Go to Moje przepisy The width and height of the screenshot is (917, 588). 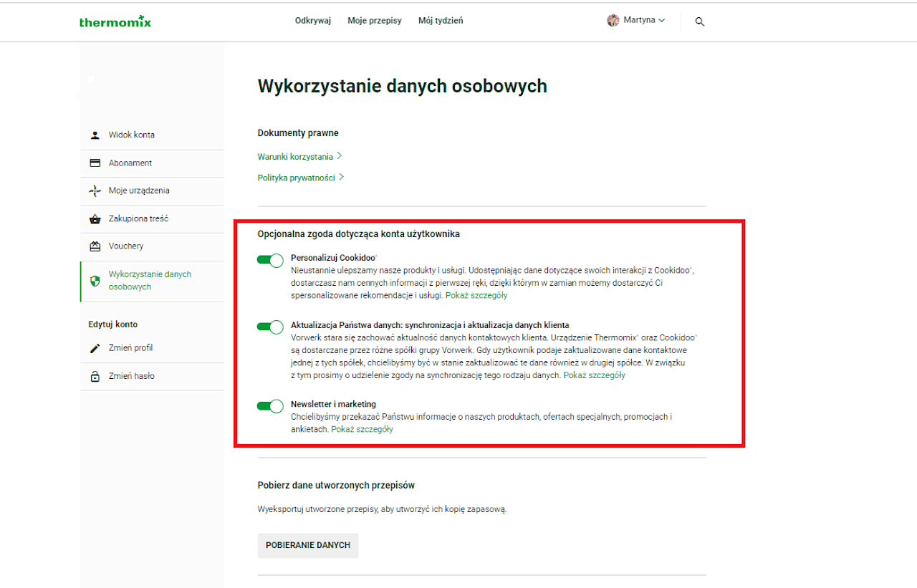[x=375, y=21]
